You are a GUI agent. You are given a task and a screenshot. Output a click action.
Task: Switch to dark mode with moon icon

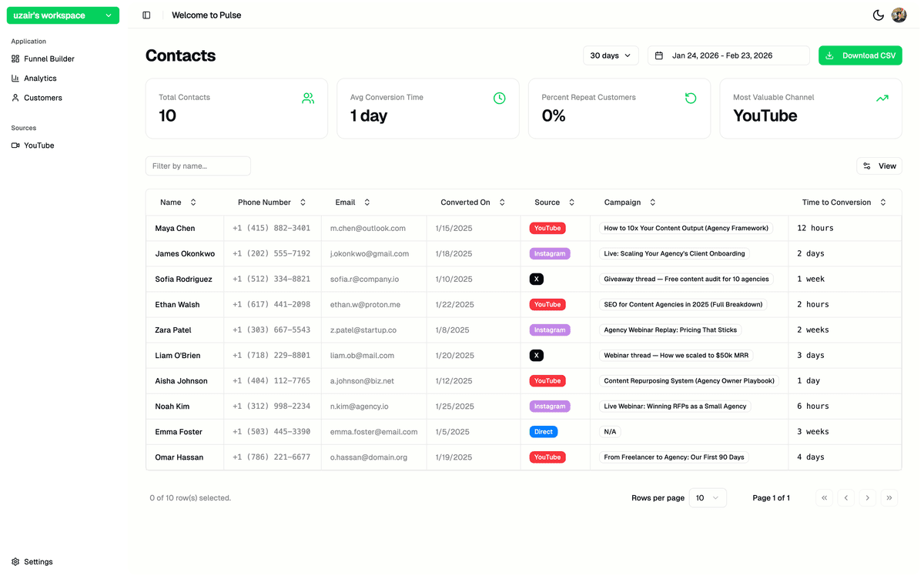coord(878,15)
